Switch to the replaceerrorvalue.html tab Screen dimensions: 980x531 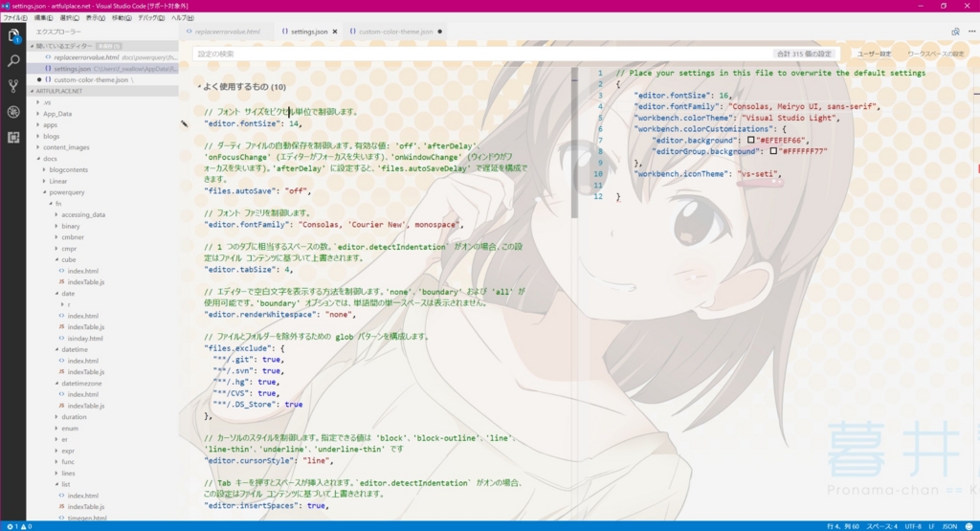[x=227, y=32]
